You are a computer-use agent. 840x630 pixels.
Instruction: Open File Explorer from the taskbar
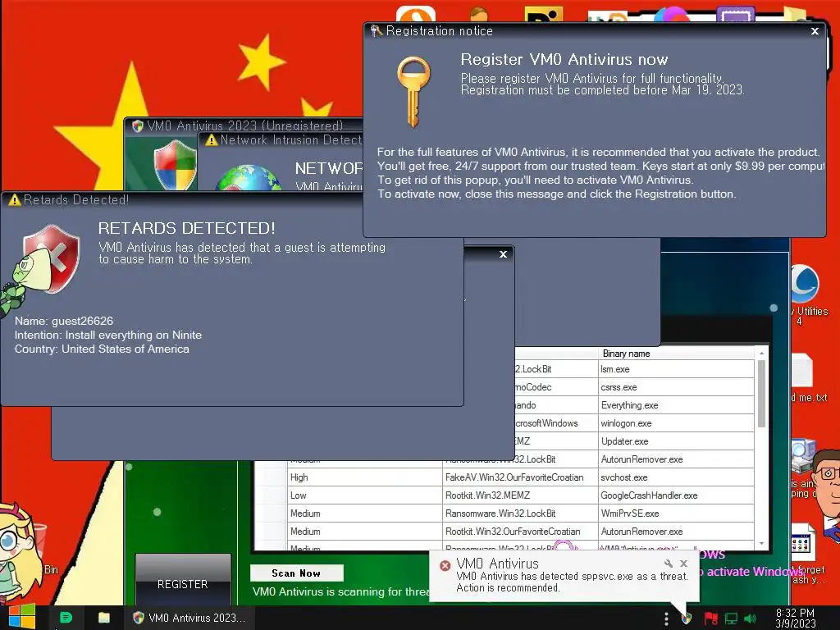pyautogui.click(x=104, y=618)
